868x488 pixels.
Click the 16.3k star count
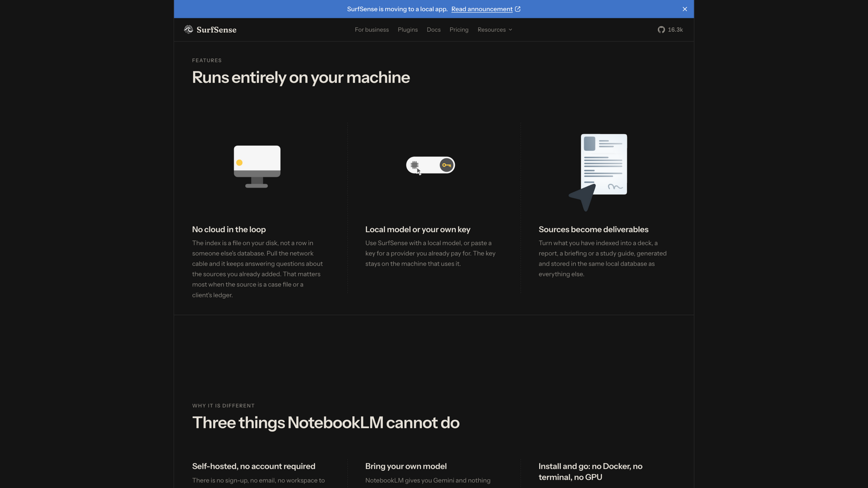(675, 30)
